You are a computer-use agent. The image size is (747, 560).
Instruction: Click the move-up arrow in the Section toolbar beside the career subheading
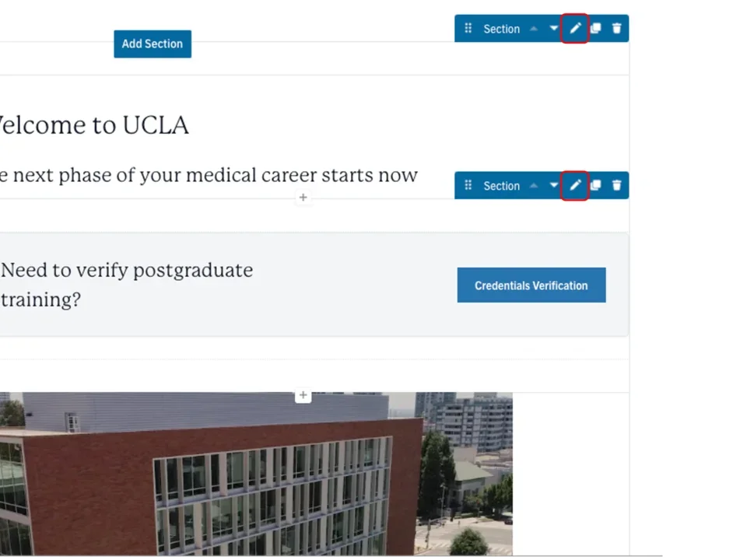click(x=534, y=186)
